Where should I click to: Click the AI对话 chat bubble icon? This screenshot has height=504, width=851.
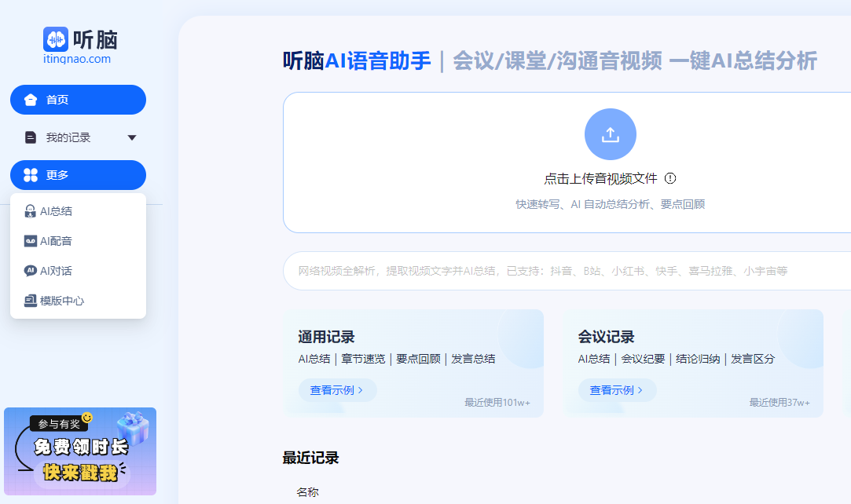click(31, 271)
